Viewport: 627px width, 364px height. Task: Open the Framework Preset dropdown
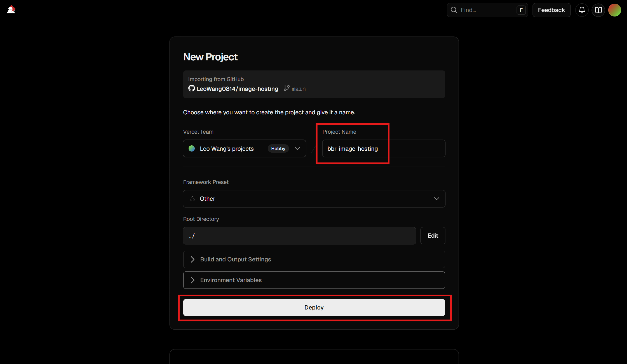[x=314, y=199]
